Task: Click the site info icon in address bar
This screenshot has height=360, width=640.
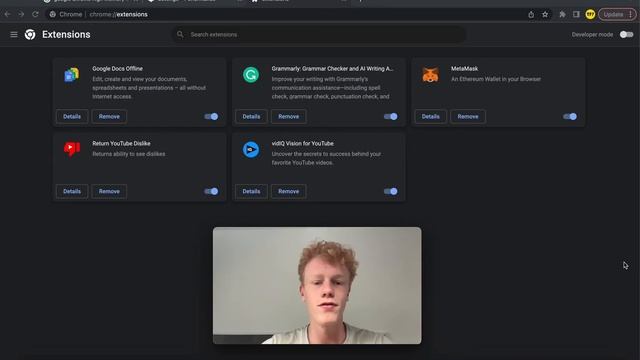Action: pos(53,14)
